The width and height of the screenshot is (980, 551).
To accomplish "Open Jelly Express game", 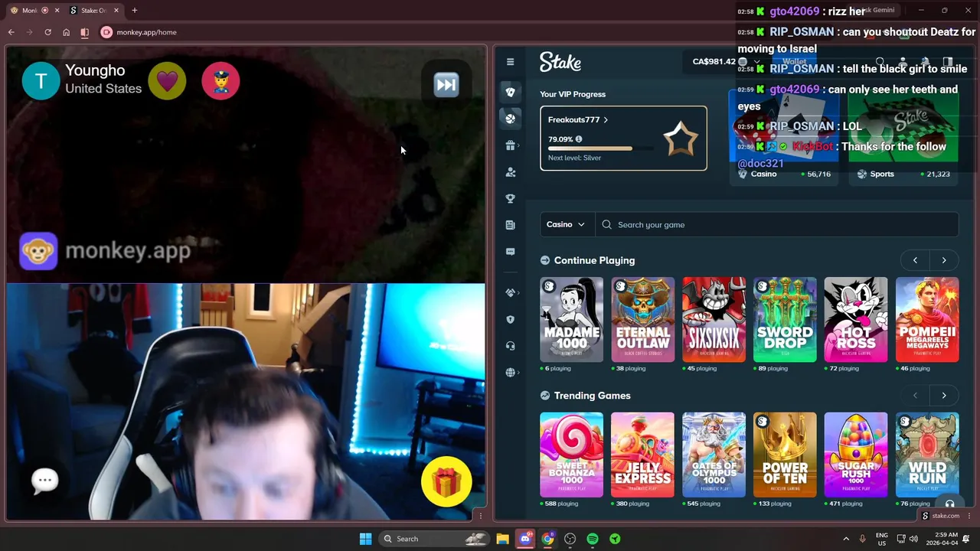I will pos(642,455).
